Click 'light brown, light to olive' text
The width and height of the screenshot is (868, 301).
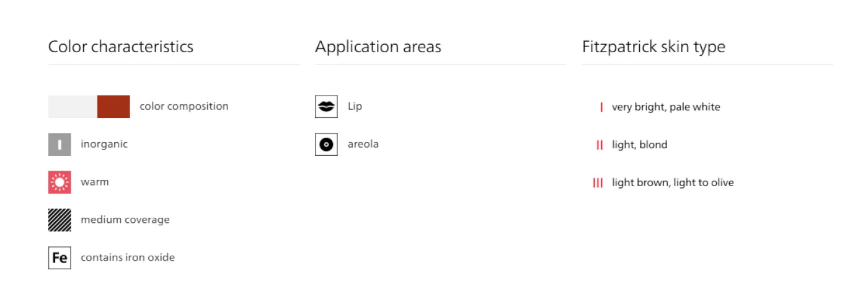click(673, 183)
